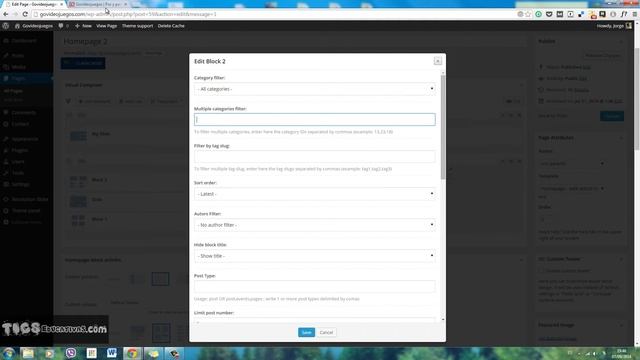
Task: Open File Explorer from taskbar
Action: pyautogui.click(x=28, y=353)
